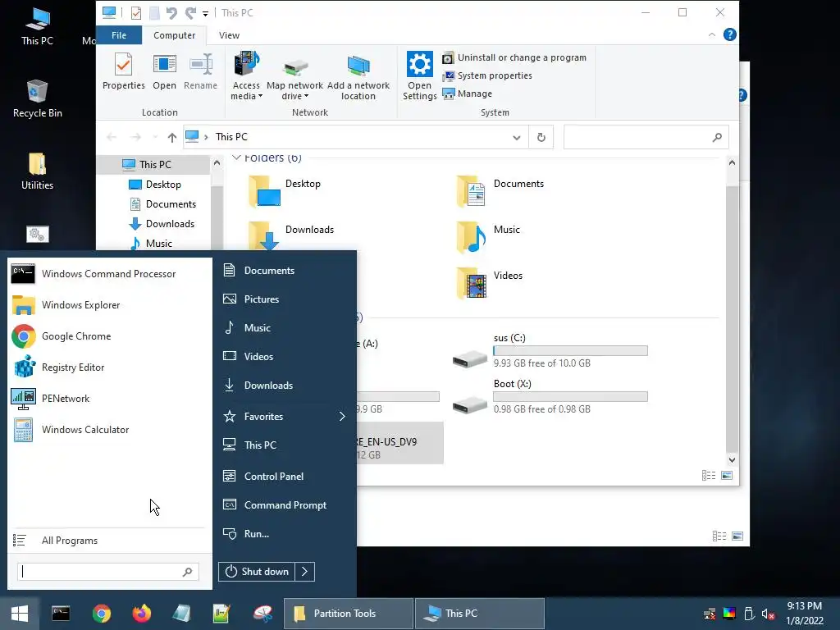This screenshot has height=630, width=840.
Task: Launch Firefox from the taskbar
Action: coord(141,614)
